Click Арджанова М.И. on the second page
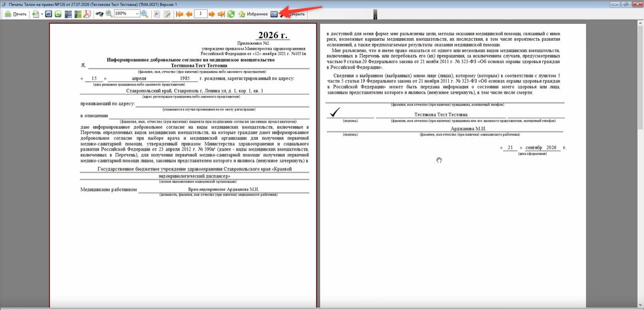Screen dimensions: 644x310 coord(468,128)
